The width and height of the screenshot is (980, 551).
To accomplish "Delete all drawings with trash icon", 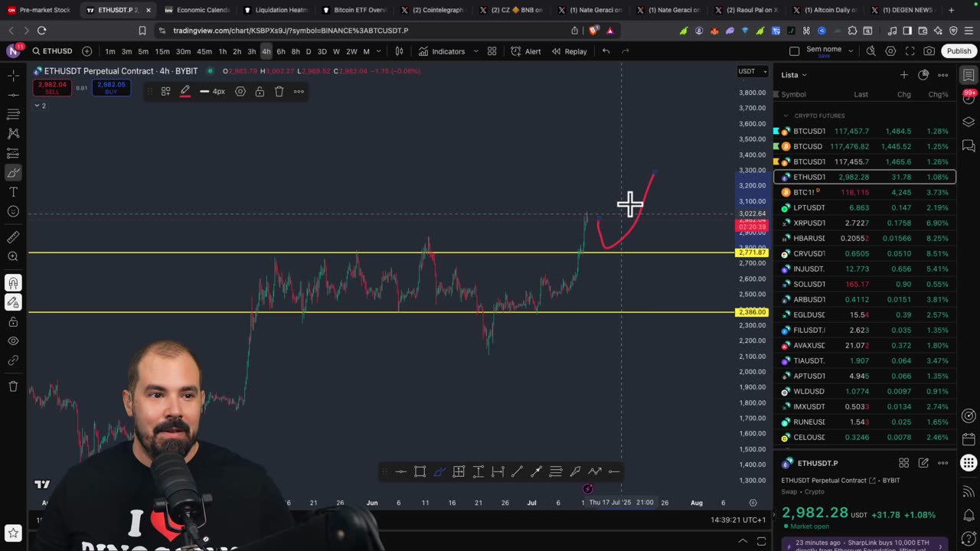I will pyautogui.click(x=13, y=386).
